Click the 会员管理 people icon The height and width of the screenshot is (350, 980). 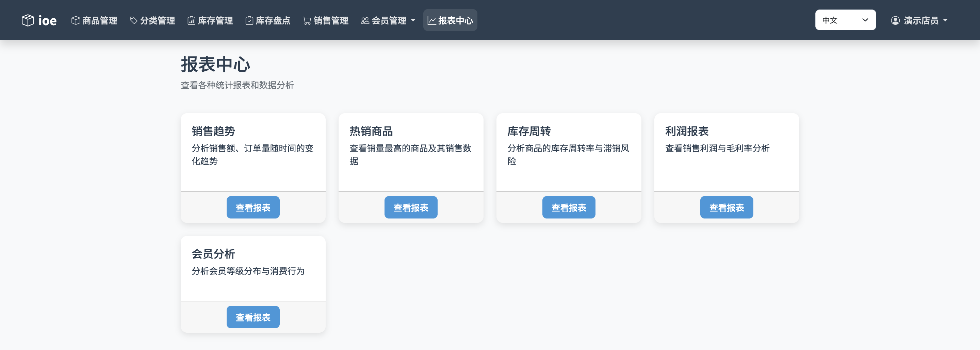pyautogui.click(x=365, y=20)
